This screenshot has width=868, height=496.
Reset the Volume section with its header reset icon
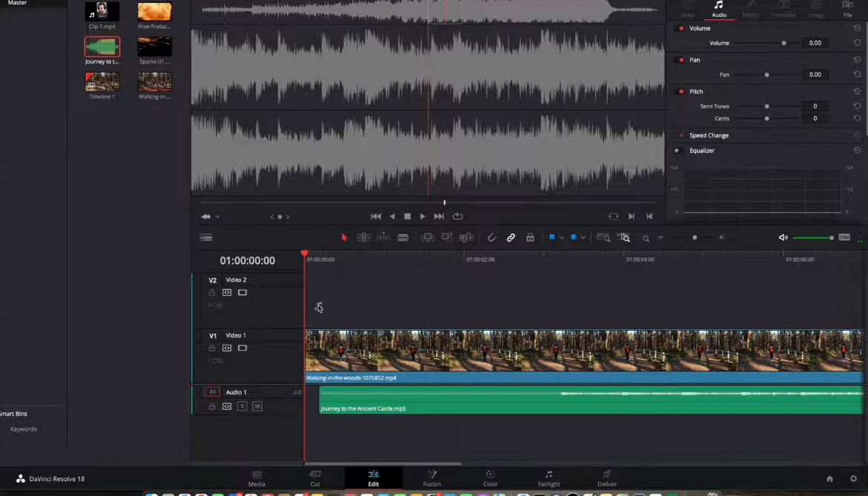point(857,27)
